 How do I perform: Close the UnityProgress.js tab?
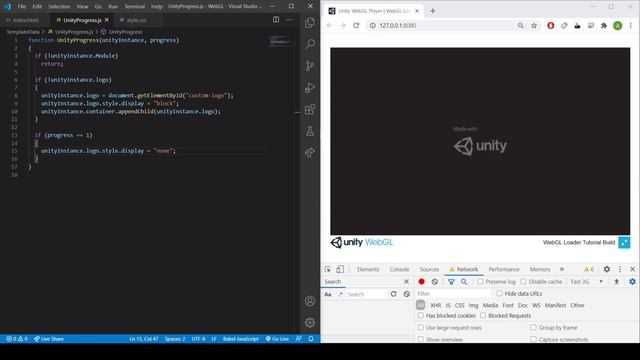click(x=107, y=20)
